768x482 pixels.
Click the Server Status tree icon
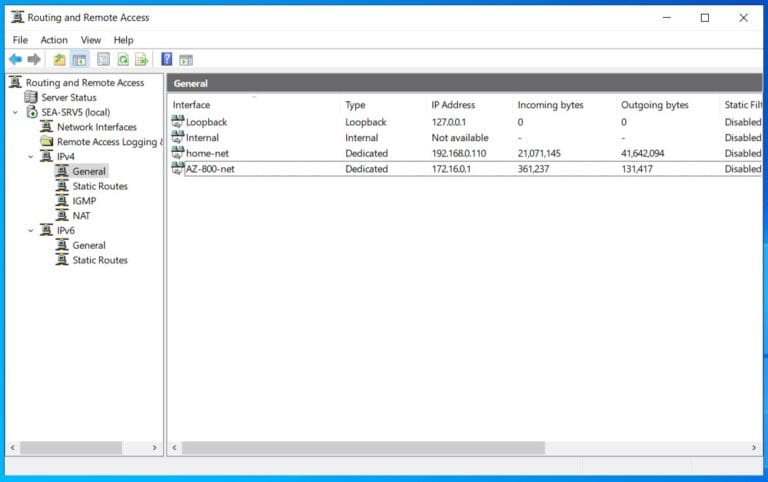(31, 97)
